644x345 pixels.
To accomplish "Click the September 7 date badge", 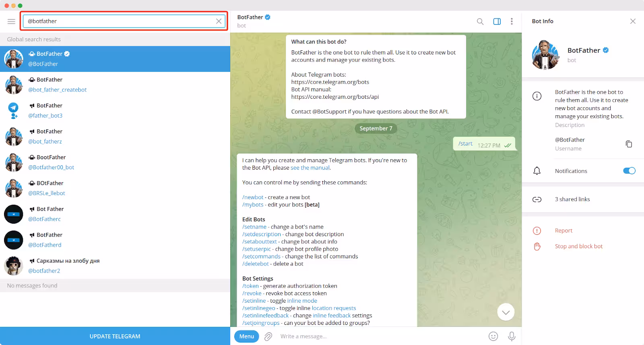I will pos(376,129).
